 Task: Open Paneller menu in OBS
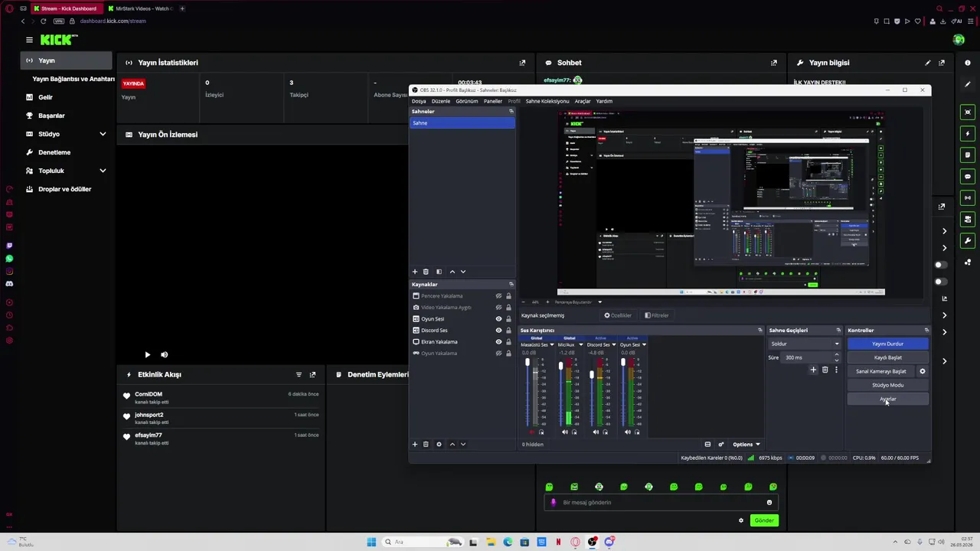click(493, 101)
